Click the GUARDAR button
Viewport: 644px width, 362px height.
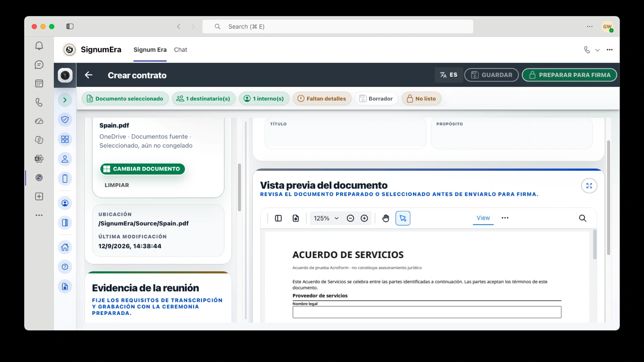(491, 75)
